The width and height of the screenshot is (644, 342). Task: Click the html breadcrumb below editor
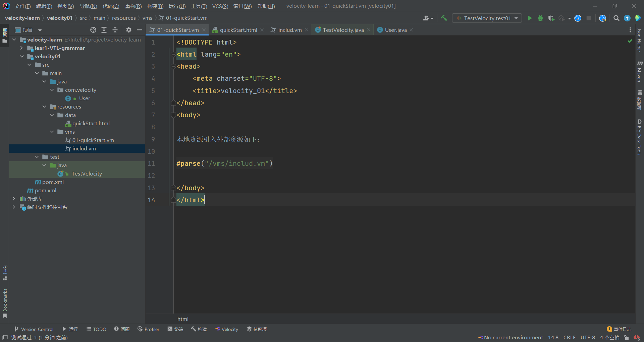click(183, 319)
